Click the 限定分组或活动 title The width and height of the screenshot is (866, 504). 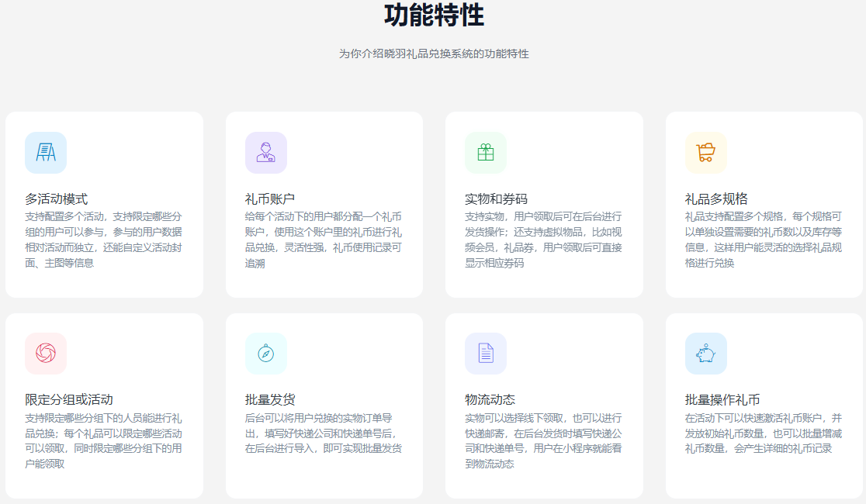pyautogui.click(x=69, y=399)
